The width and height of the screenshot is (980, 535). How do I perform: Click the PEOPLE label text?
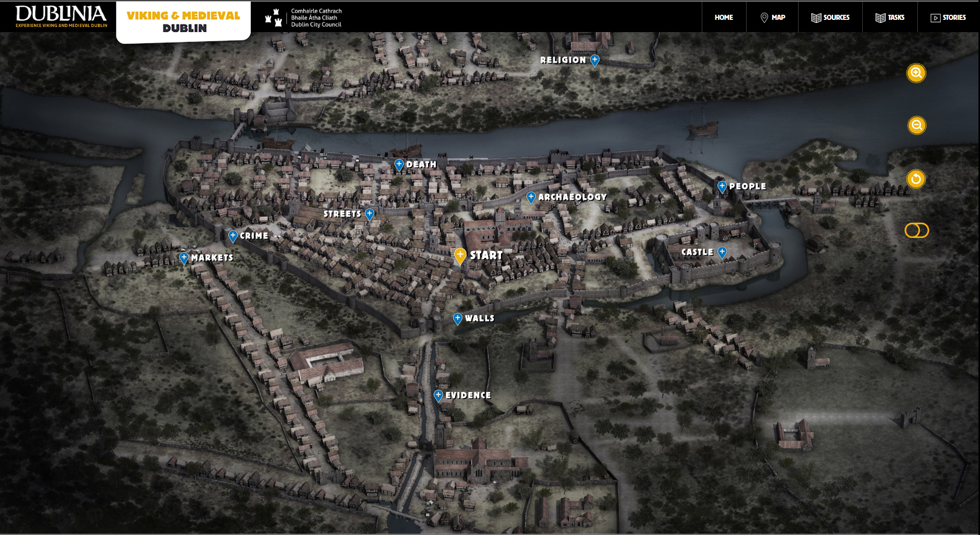pos(748,186)
